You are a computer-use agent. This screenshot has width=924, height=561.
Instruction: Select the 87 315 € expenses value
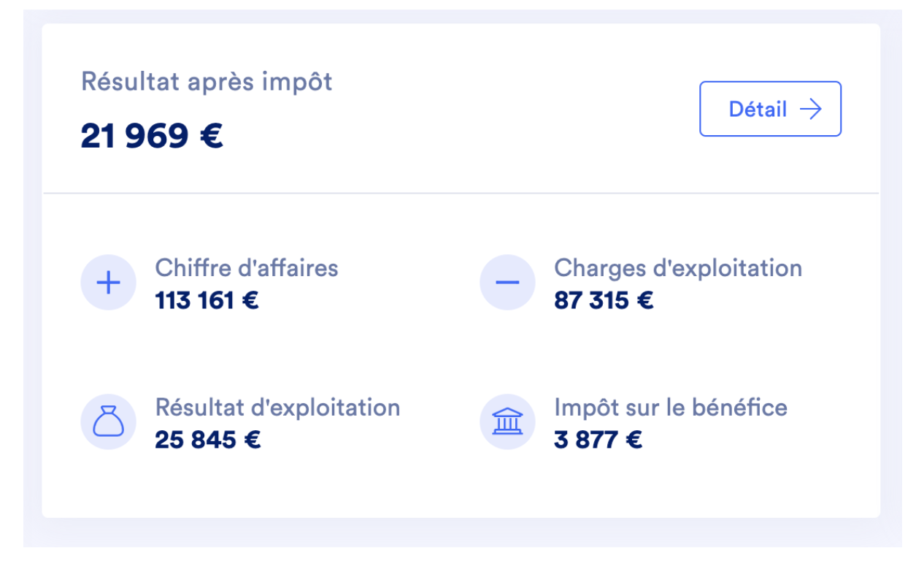(604, 300)
